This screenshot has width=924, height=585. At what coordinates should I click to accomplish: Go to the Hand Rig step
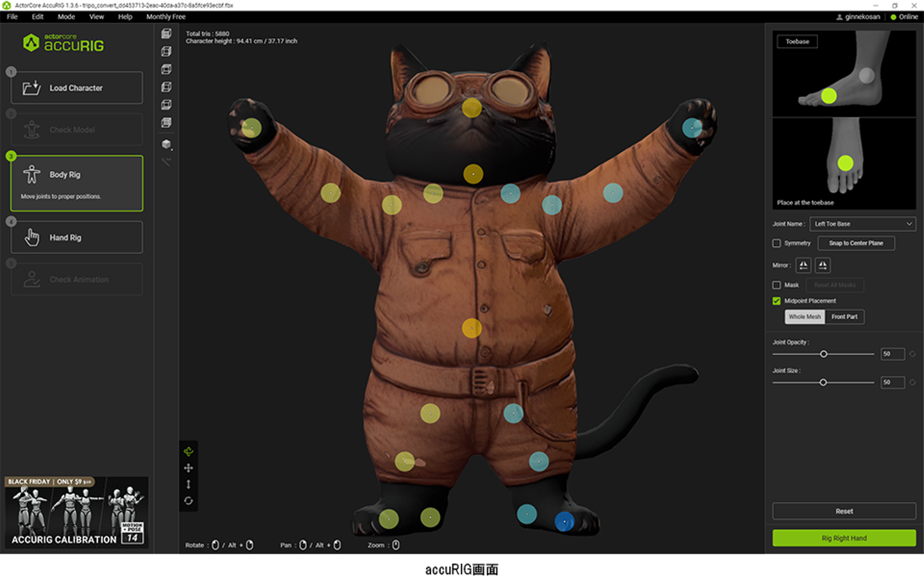tap(77, 237)
